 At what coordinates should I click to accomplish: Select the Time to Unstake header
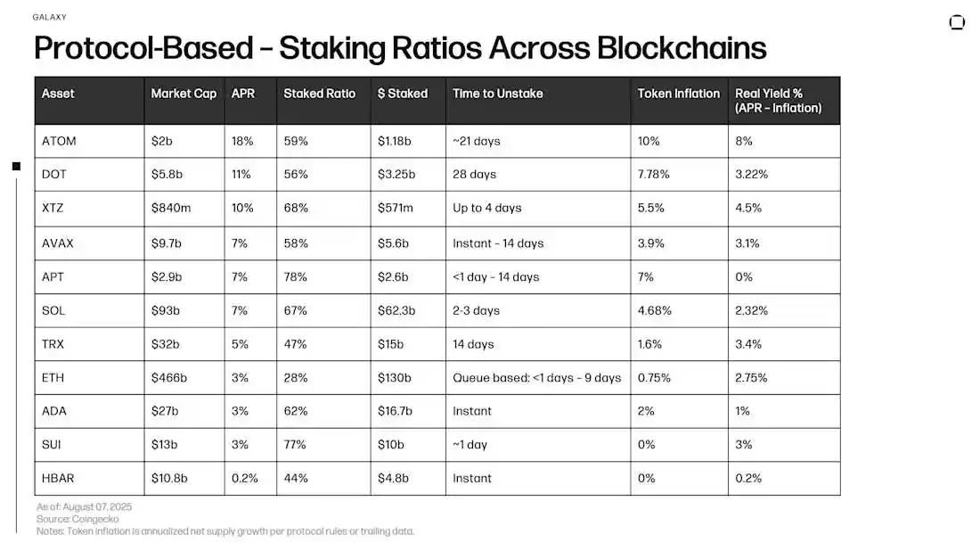(x=497, y=94)
